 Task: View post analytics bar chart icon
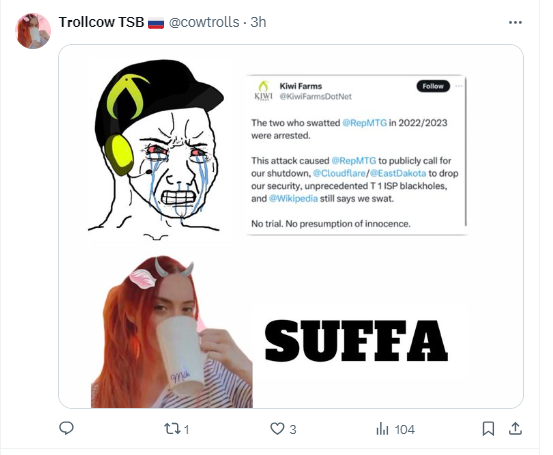pyautogui.click(x=382, y=429)
